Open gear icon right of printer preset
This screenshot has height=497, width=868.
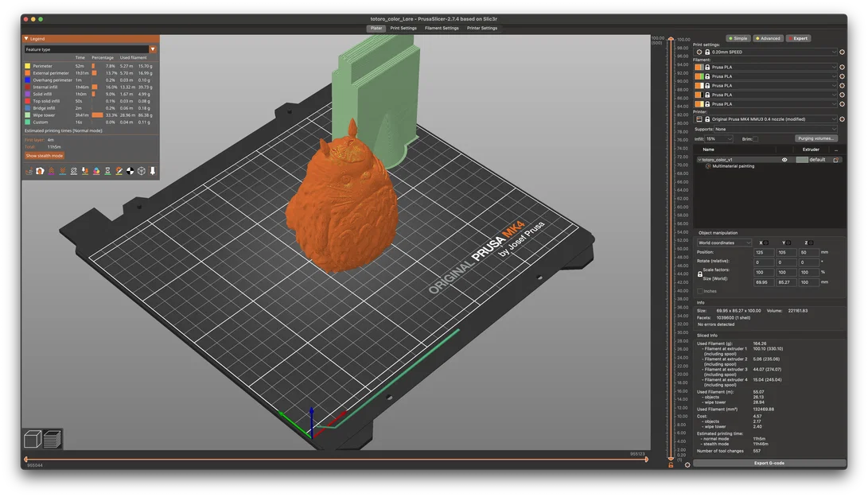point(842,119)
